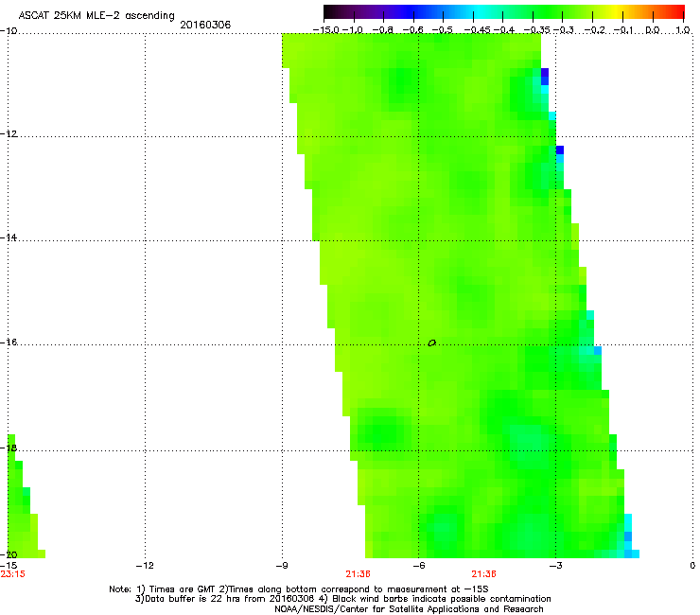Click the -0.2 color bar label

(595, 30)
